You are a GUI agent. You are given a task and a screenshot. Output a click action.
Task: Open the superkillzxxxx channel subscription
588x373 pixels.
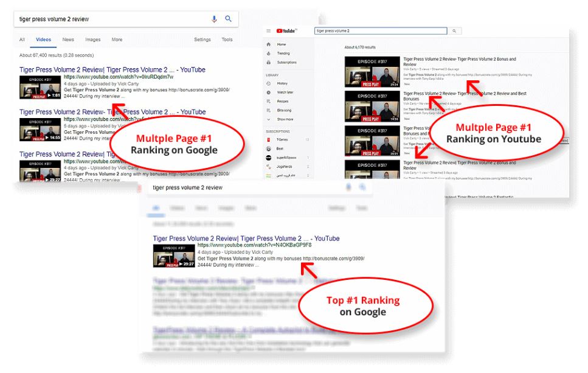(286, 158)
